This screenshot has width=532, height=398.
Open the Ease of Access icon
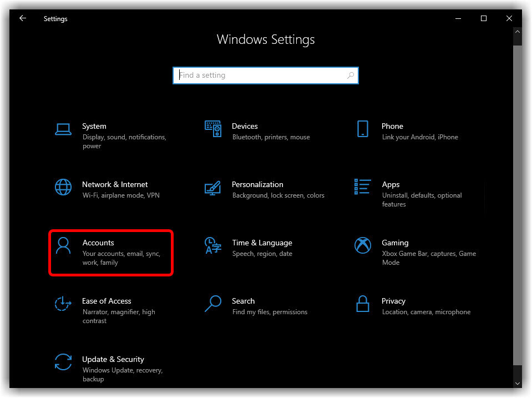(63, 304)
